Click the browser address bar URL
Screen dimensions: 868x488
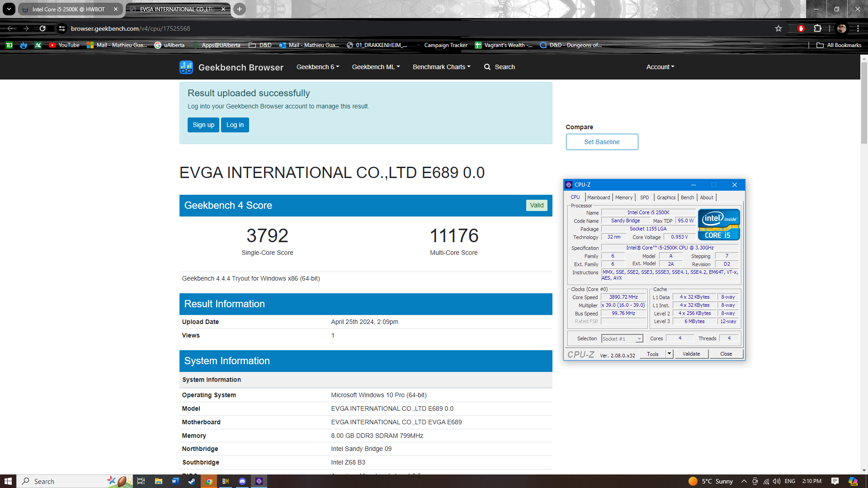click(130, 28)
